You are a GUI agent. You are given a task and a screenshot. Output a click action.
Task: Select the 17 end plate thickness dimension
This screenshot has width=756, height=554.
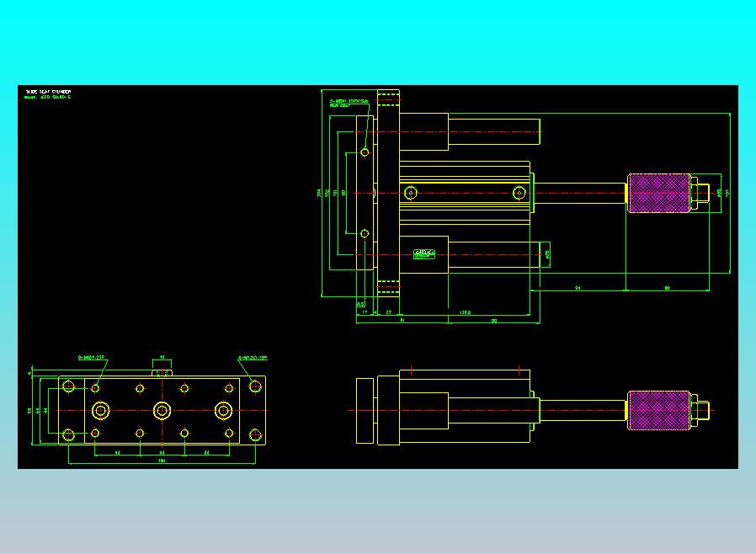[365, 312]
